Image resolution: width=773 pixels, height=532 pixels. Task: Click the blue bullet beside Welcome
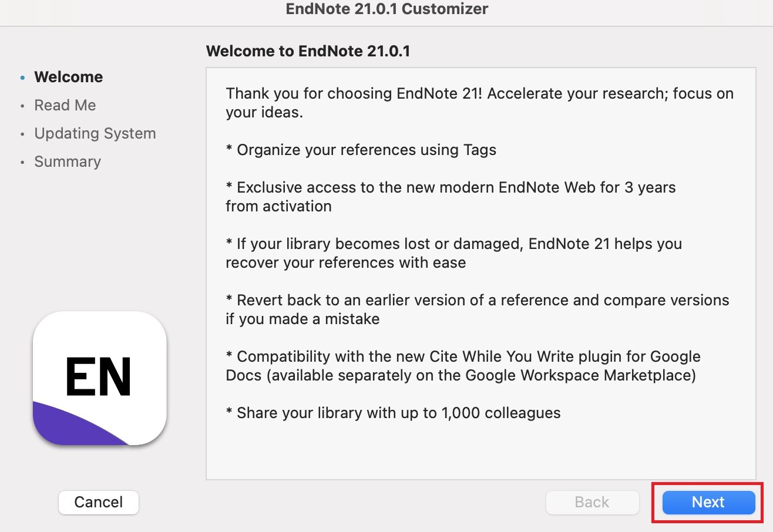(22, 78)
